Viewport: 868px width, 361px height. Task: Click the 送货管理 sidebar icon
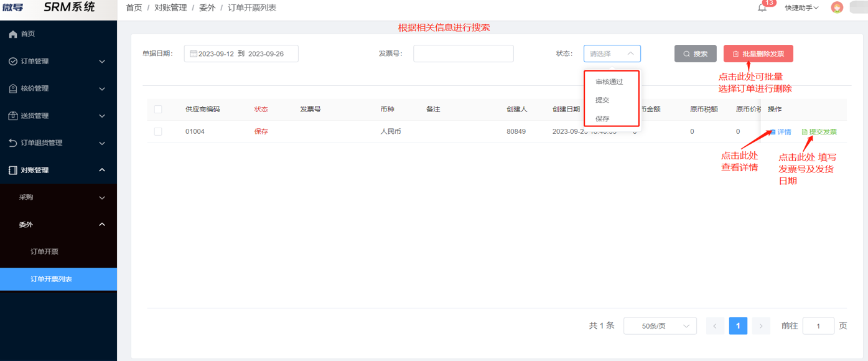tap(13, 116)
